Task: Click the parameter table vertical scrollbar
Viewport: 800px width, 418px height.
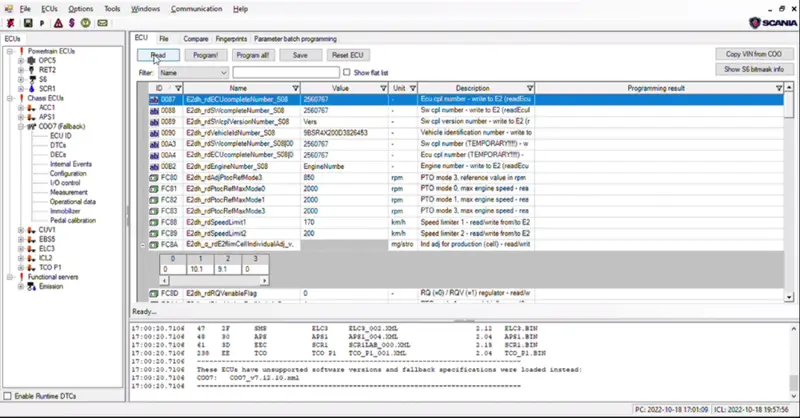Action: click(789, 192)
